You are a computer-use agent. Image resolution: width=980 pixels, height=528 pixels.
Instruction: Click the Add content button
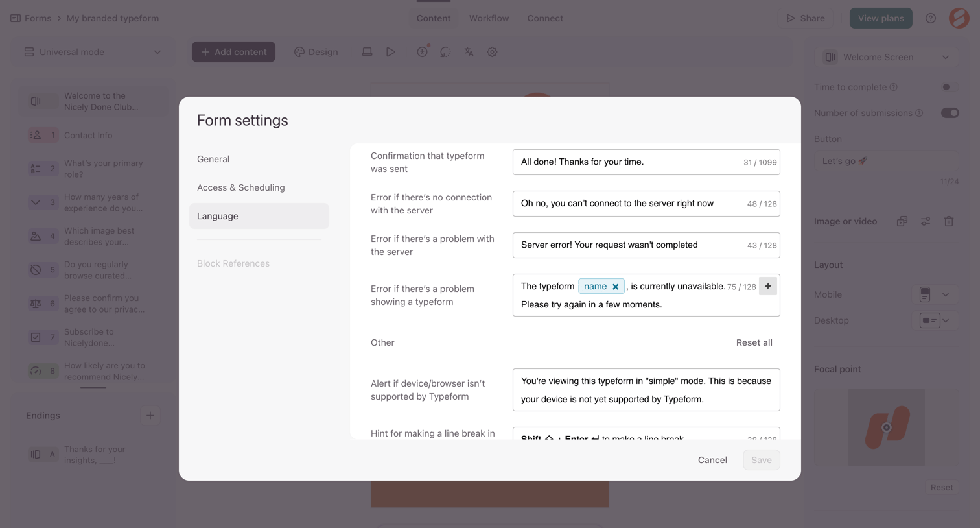click(233, 52)
